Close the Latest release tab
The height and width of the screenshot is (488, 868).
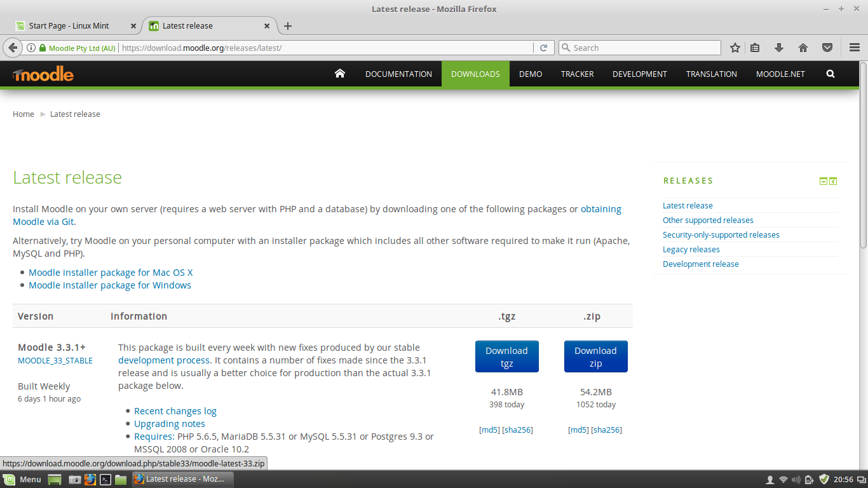[267, 26]
